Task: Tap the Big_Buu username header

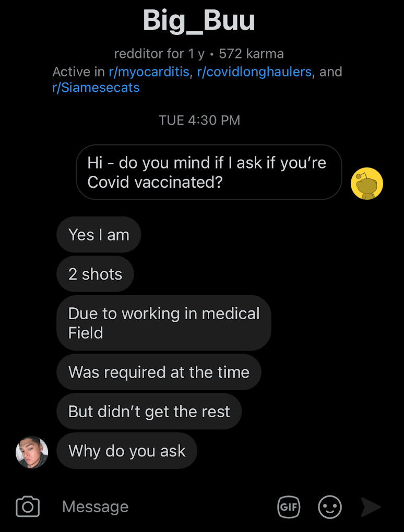Action: [199, 20]
